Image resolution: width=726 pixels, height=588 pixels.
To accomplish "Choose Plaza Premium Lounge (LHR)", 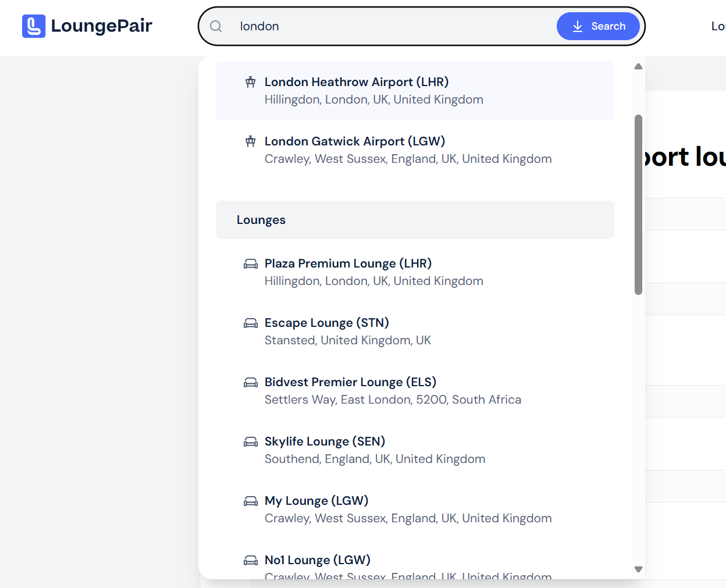I will [415, 272].
